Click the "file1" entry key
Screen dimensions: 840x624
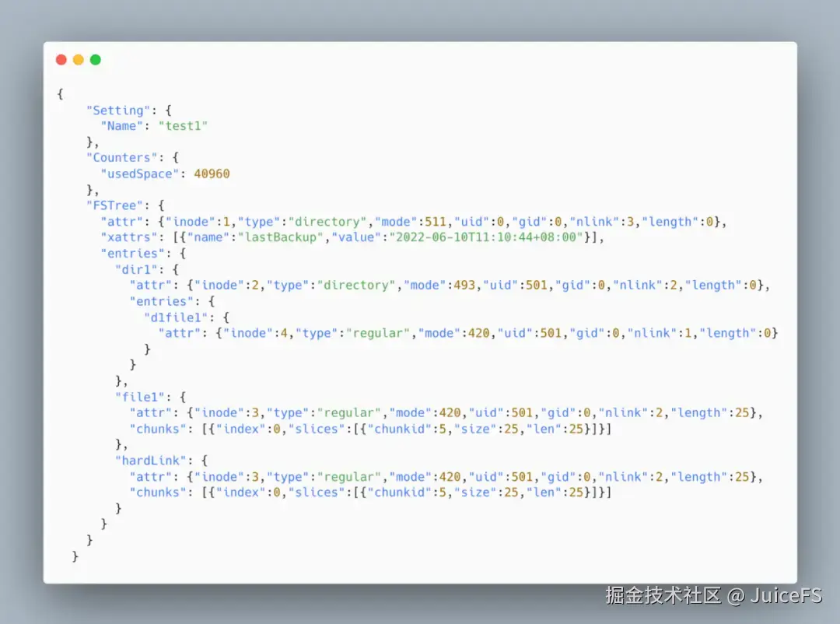click(140, 398)
